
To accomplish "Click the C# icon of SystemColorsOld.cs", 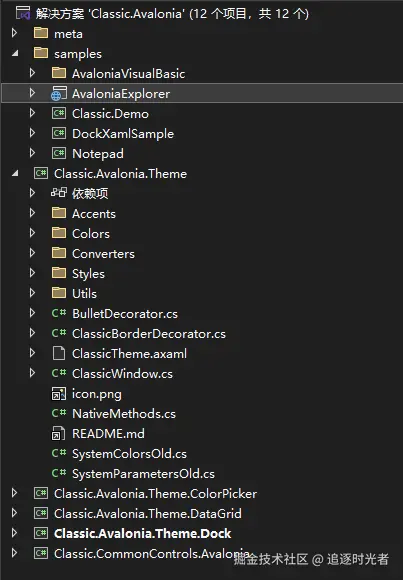I will [x=59, y=453].
